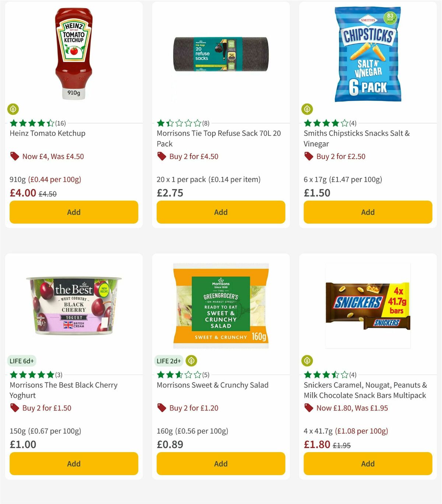The width and height of the screenshot is (442, 504).
Task: Click the red offer tag icon on Heinz Ketchup
Action: (14, 156)
